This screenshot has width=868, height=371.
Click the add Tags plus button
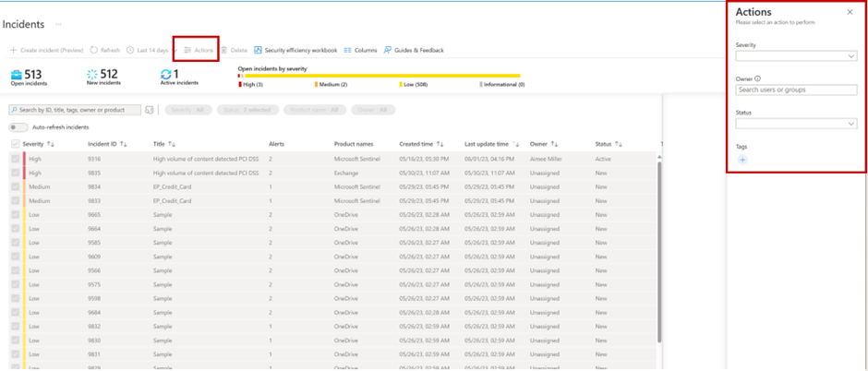[742, 160]
